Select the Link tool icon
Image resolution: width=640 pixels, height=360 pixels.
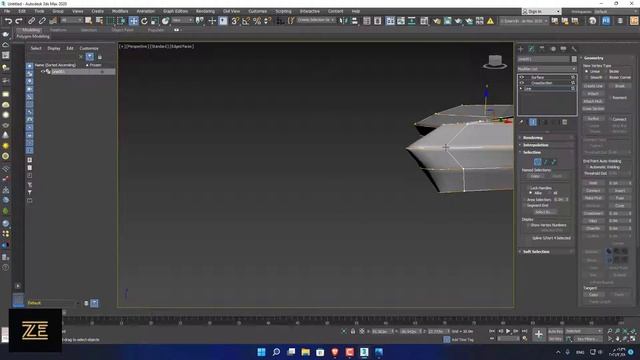tap(31, 20)
